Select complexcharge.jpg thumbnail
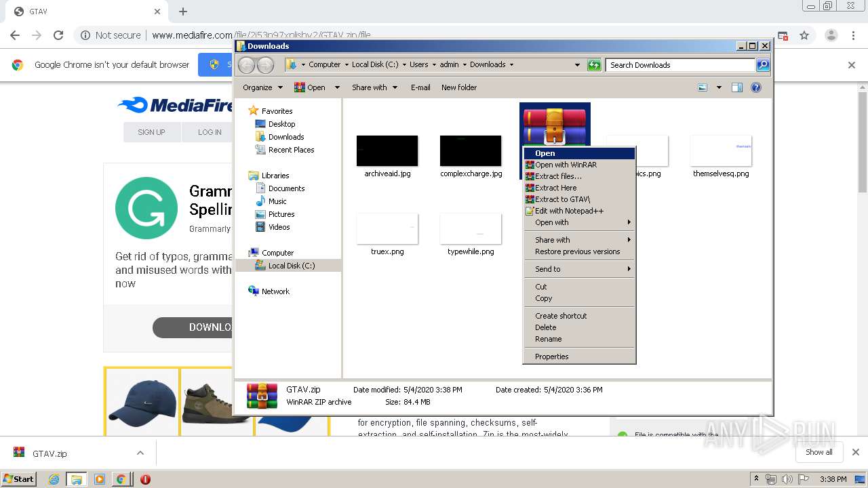This screenshot has height=488, width=868. (x=471, y=150)
